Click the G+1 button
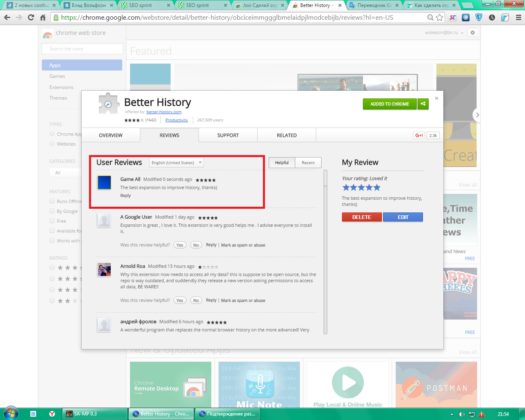 (x=419, y=135)
